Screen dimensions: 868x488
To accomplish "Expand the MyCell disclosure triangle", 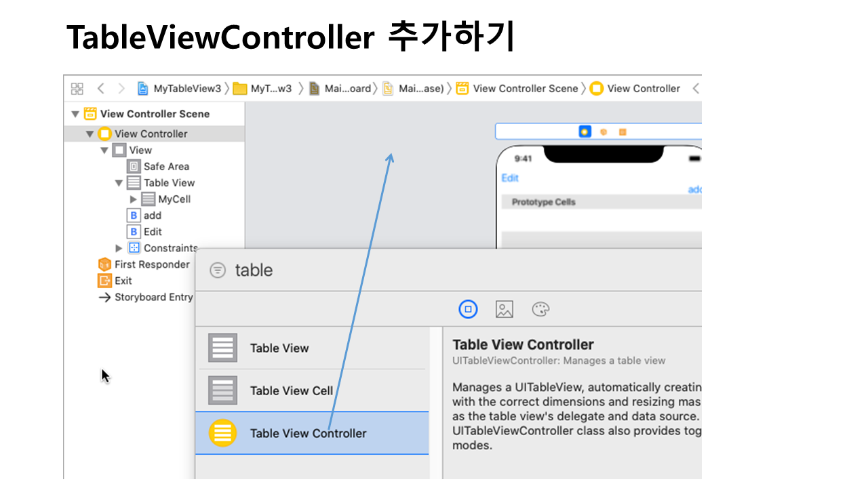I will tap(133, 199).
